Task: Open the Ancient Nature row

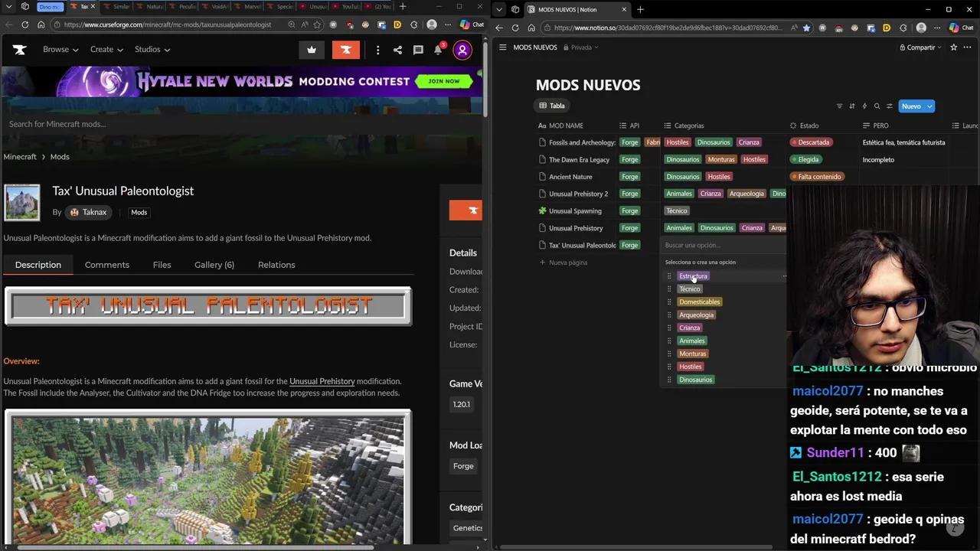Action: click(x=570, y=177)
